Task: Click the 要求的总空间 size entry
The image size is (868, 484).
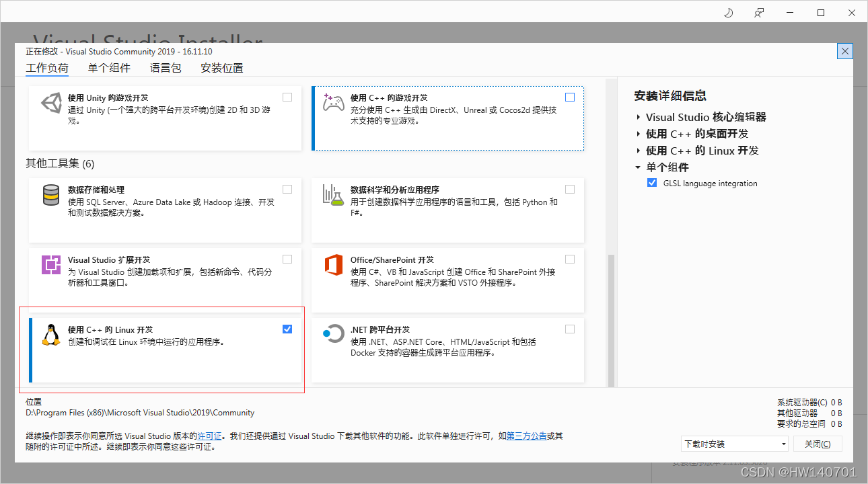Action: click(x=809, y=424)
